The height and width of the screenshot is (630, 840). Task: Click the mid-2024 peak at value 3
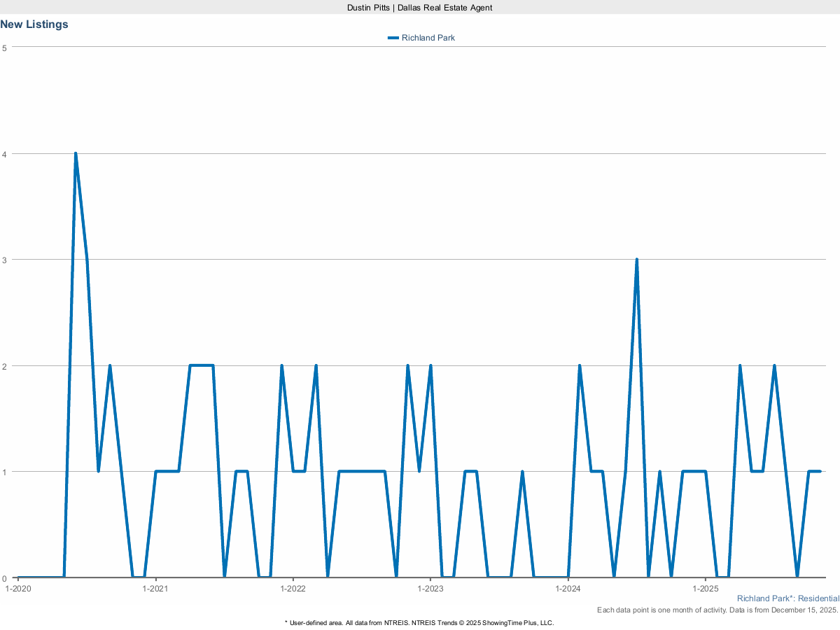coord(636,260)
